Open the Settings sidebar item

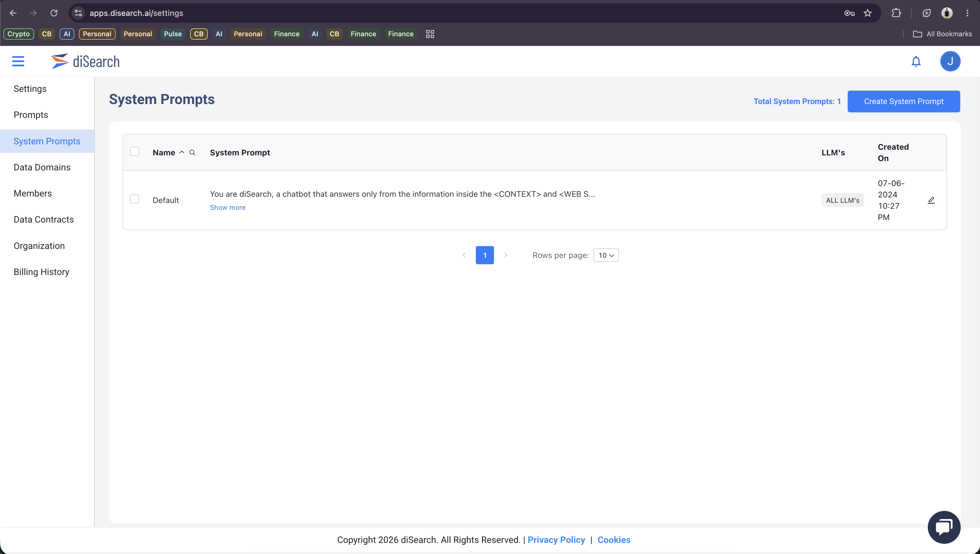(30, 89)
